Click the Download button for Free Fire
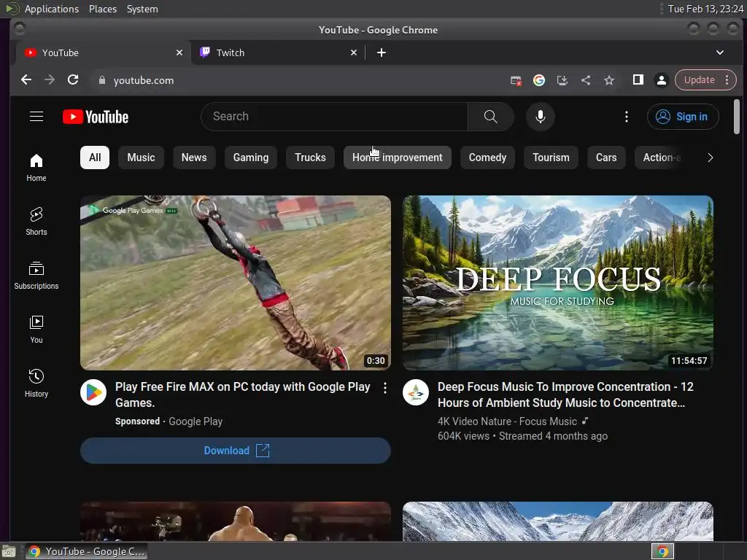Viewport: 747px width, 560px height. click(x=236, y=451)
